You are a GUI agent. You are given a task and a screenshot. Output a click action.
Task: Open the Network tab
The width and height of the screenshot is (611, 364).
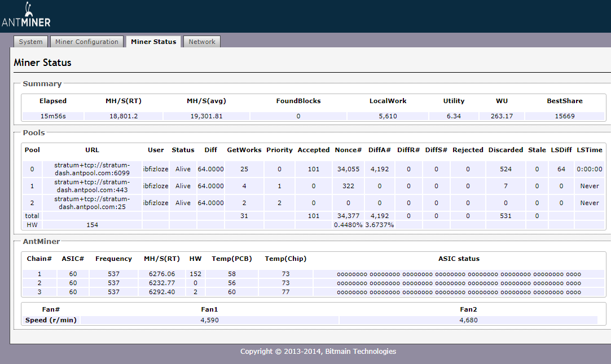tap(201, 42)
